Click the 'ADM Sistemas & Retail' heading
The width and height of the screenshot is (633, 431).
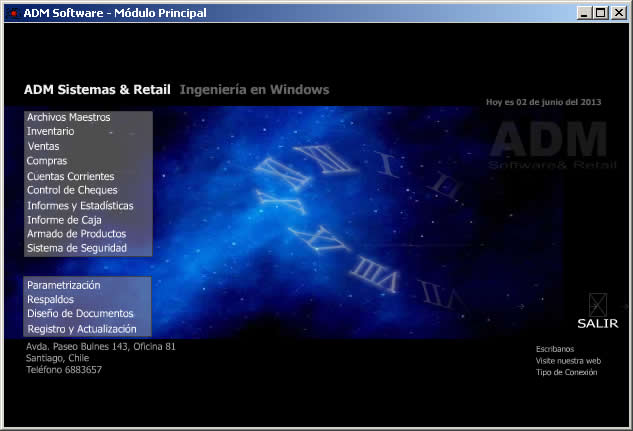(x=97, y=89)
